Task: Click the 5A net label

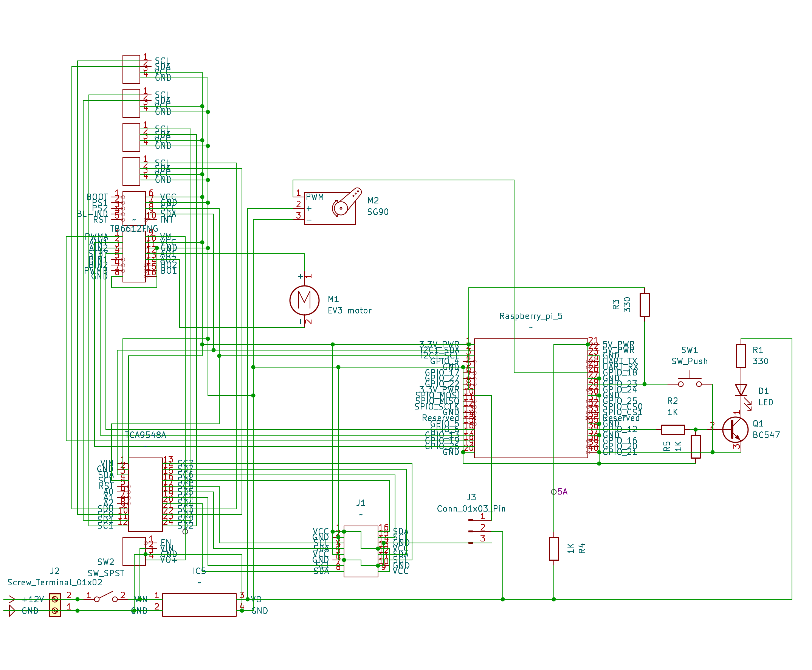Action: (x=562, y=492)
